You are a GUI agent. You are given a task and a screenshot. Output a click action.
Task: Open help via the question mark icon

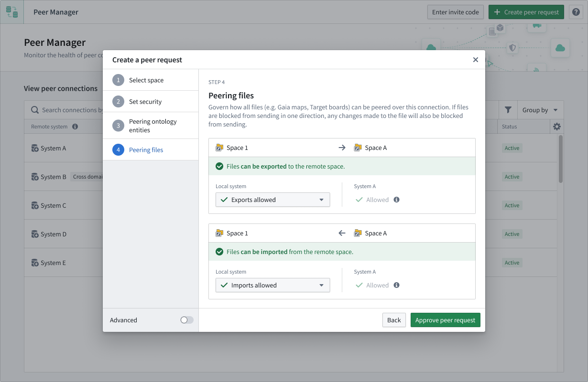[576, 12]
